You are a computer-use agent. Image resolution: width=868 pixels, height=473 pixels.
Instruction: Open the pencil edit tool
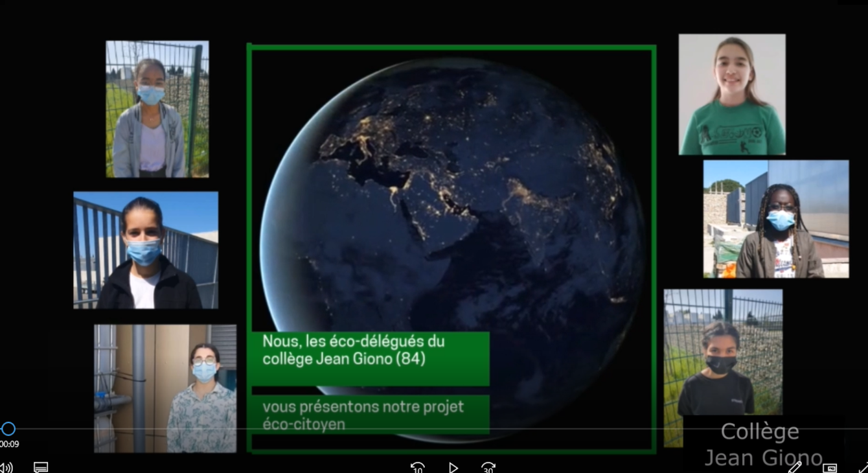[x=795, y=467]
